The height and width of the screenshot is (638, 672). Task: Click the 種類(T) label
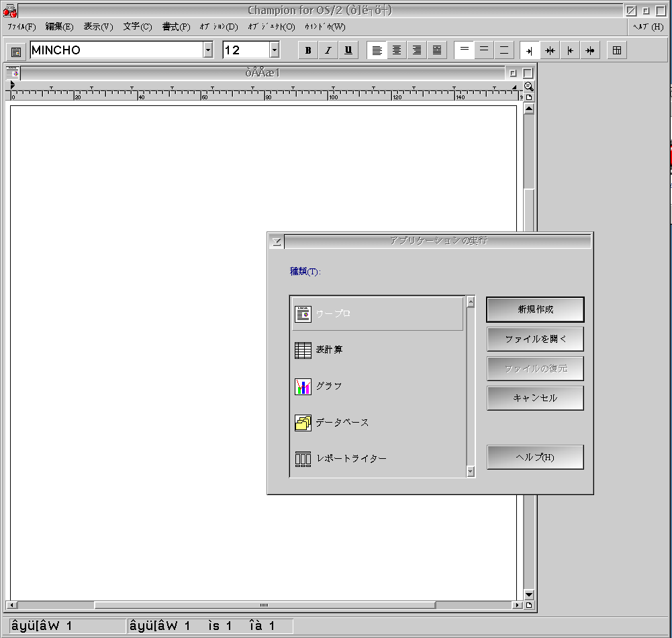point(305,272)
